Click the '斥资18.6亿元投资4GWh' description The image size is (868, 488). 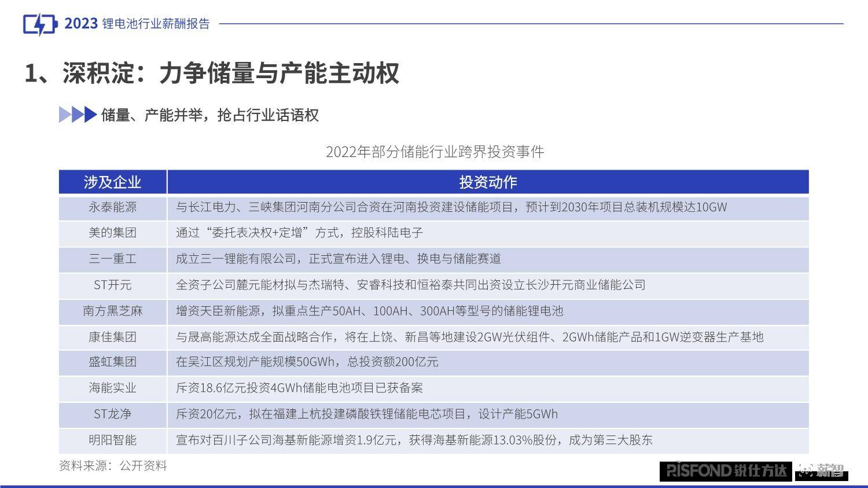click(299, 388)
